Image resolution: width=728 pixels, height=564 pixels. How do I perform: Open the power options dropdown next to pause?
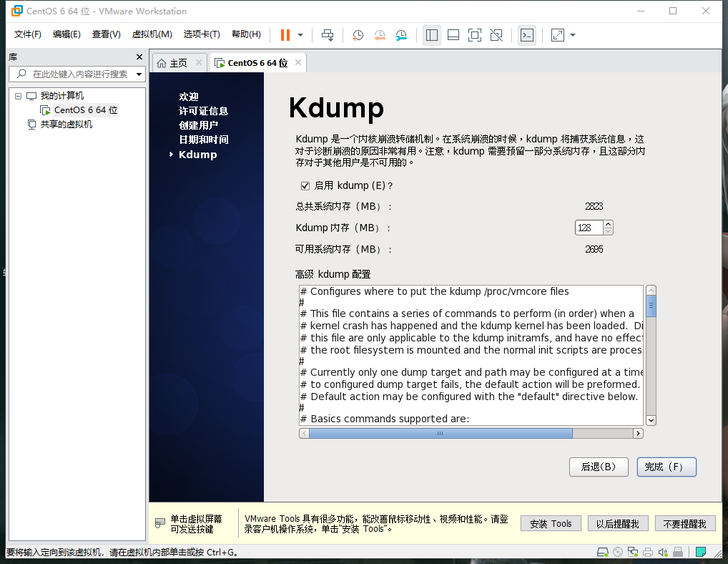(300, 35)
